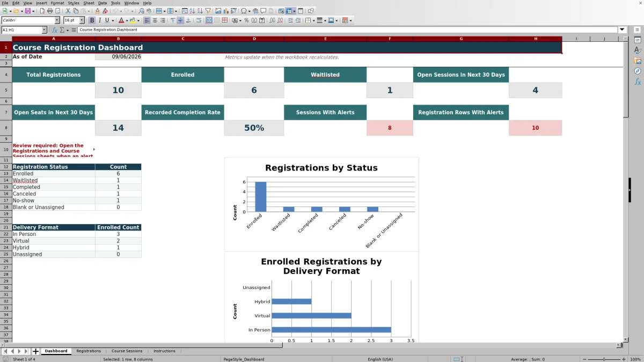644x362 pixels.
Task: Open the sidebar Functions fx icon
Action: pos(638,82)
